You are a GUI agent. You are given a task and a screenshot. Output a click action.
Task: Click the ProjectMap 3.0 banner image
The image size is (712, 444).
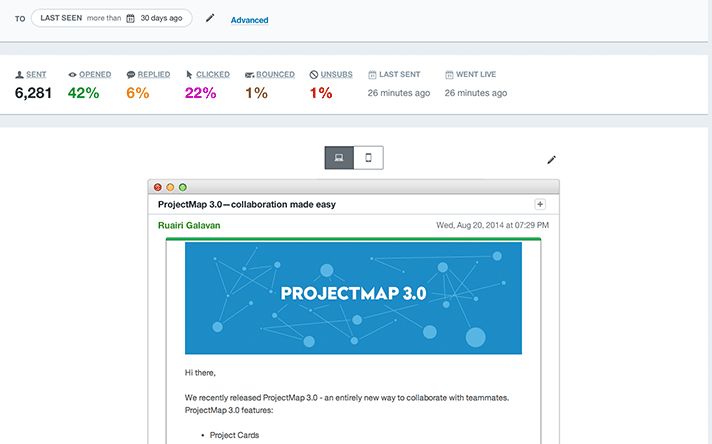[353, 297]
